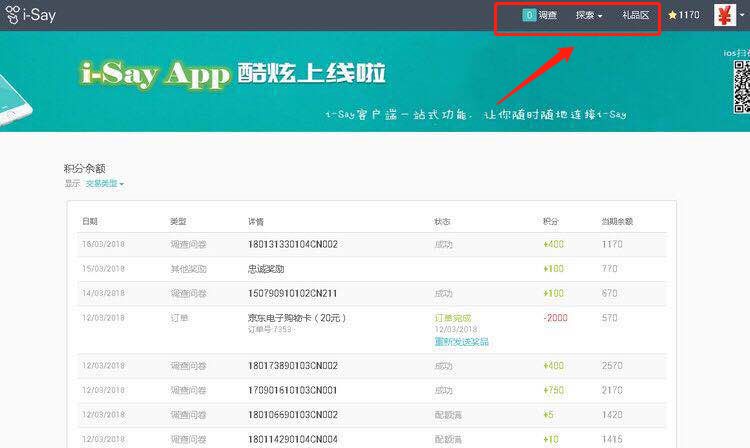Select survey entry 150790910102CN211
The width and height of the screenshot is (750, 448).
point(292,294)
